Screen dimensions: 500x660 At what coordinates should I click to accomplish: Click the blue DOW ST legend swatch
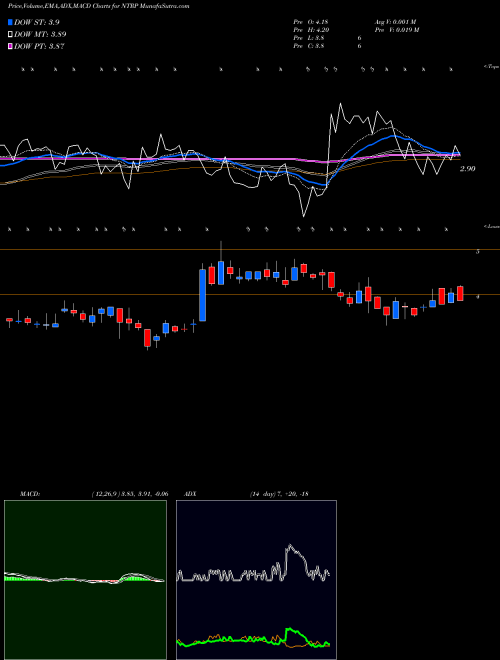tap(10, 22)
